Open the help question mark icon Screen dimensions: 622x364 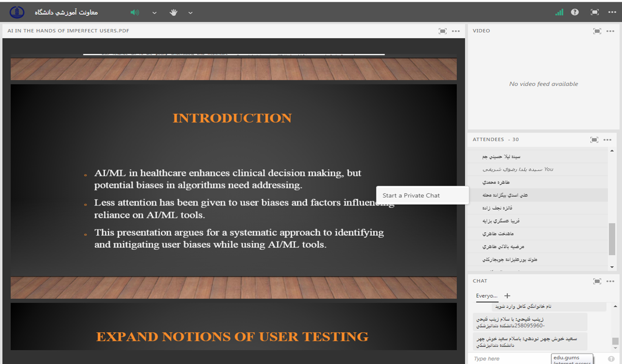click(x=575, y=12)
